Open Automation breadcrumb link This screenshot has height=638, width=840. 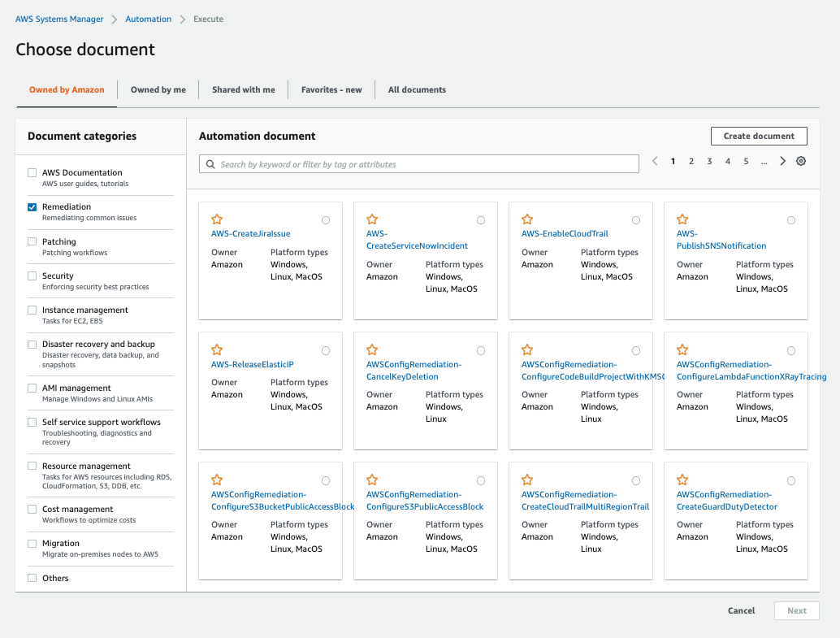click(149, 19)
